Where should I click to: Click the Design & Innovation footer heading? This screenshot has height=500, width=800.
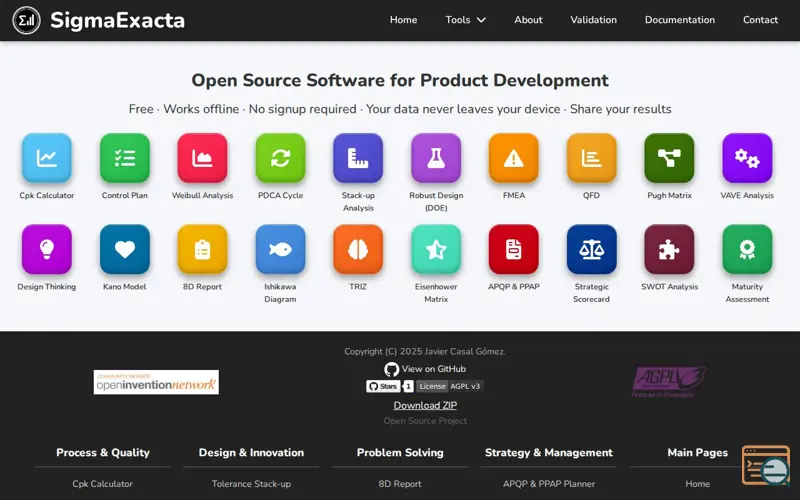(x=251, y=453)
